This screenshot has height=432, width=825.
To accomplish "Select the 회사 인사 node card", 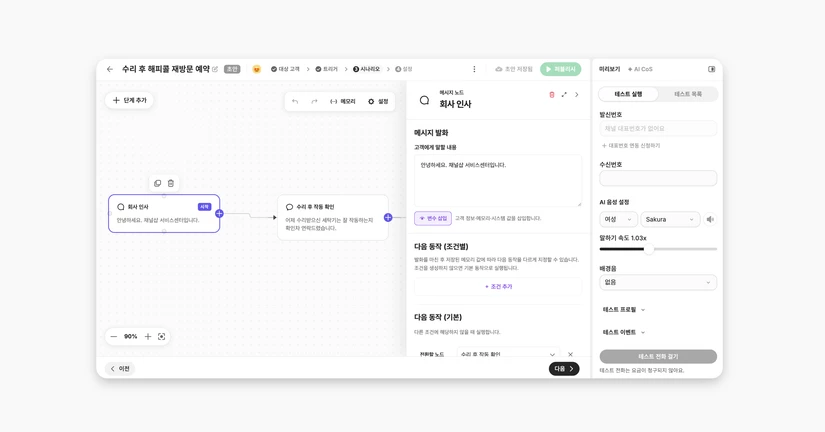I will [164, 214].
